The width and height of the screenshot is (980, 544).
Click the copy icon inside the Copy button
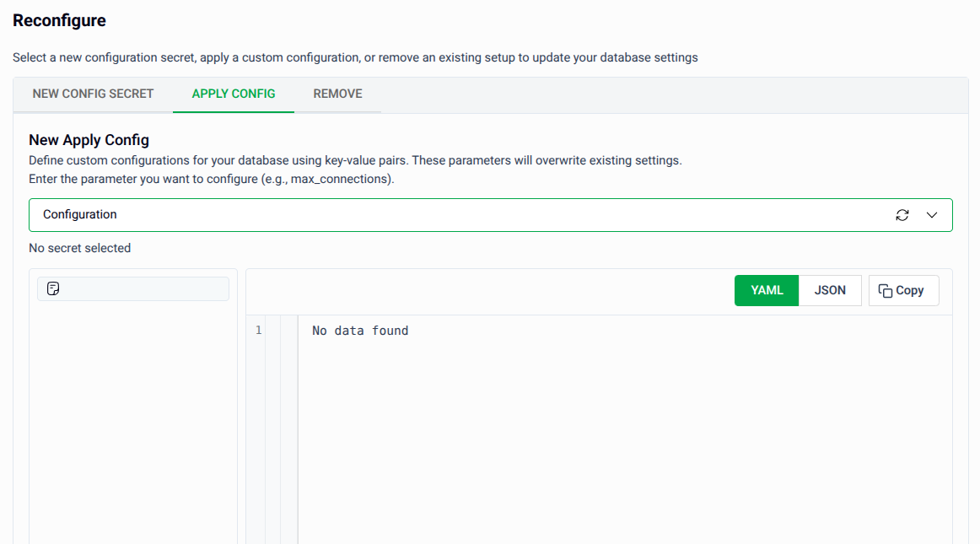886,290
